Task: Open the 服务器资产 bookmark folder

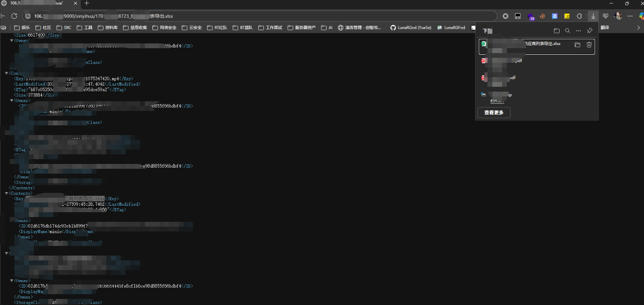Action: 302,28
